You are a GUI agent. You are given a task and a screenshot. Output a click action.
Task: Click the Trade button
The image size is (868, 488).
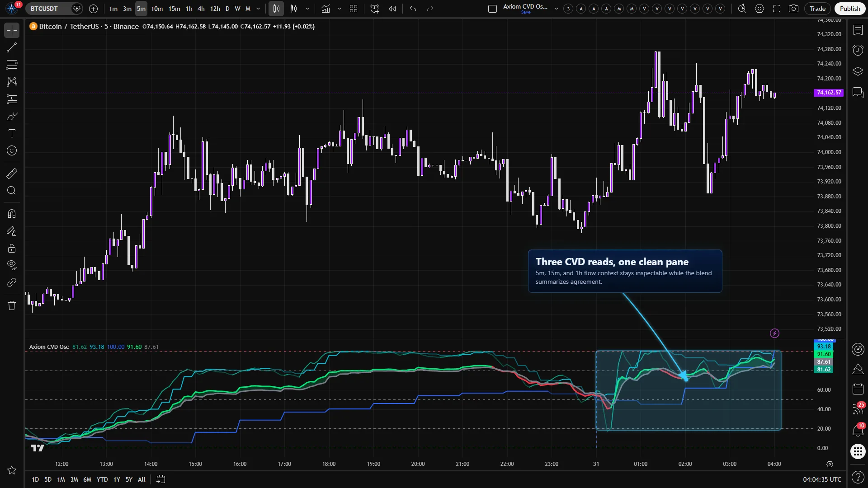pos(817,9)
